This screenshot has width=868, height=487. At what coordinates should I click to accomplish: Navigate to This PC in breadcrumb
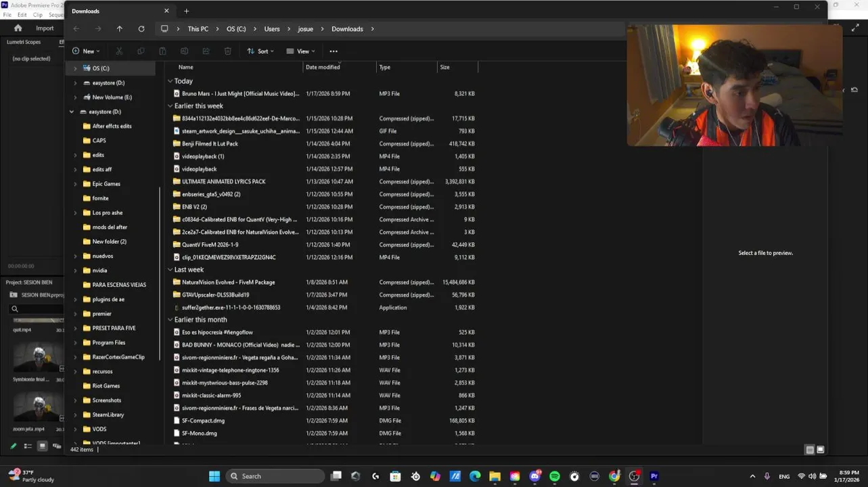(198, 29)
